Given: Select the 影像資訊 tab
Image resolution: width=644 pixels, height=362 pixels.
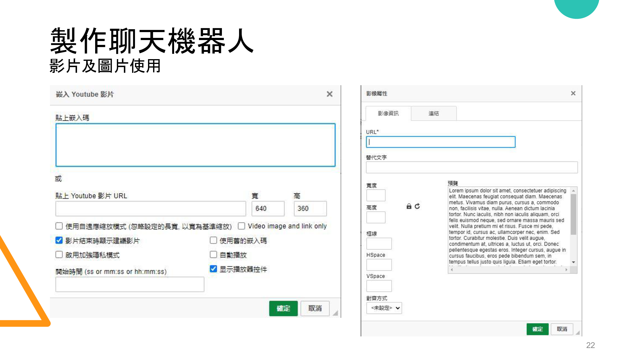Looking at the screenshot, I should click(388, 114).
